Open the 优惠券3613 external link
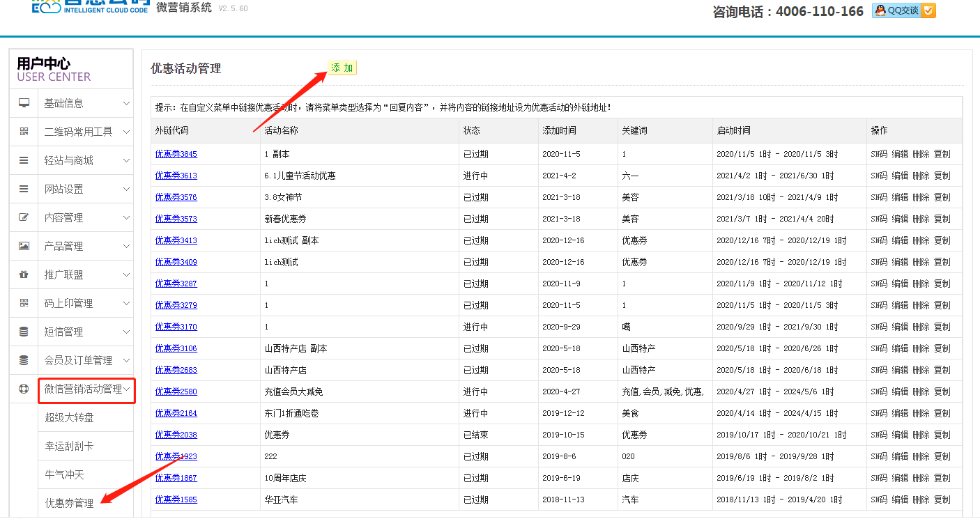 click(x=176, y=176)
